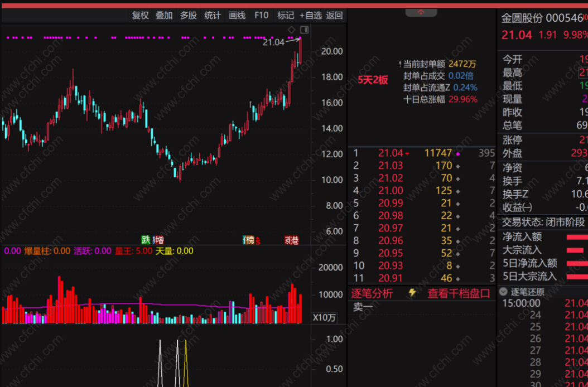Add the stock via +自选
Image resolution: width=588 pixels, height=387 pixels.
tap(311, 16)
